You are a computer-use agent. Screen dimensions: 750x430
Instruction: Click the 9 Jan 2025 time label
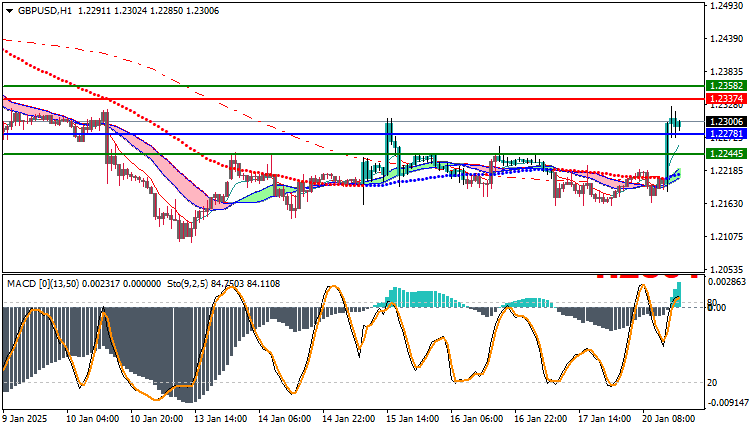(x=25, y=419)
